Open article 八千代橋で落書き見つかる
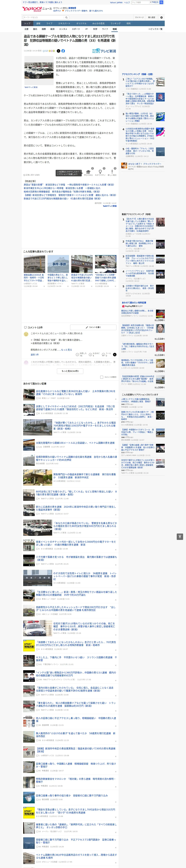The image size is (186, 868). [x=76, y=558]
